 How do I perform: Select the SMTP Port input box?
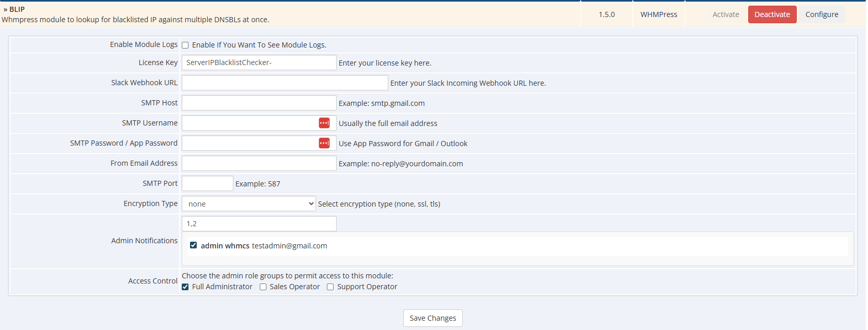click(207, 183)
